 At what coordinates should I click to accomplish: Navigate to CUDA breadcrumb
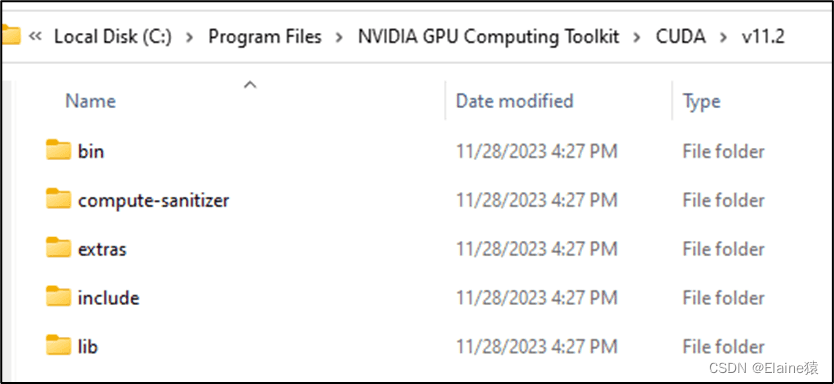point(681,37)
